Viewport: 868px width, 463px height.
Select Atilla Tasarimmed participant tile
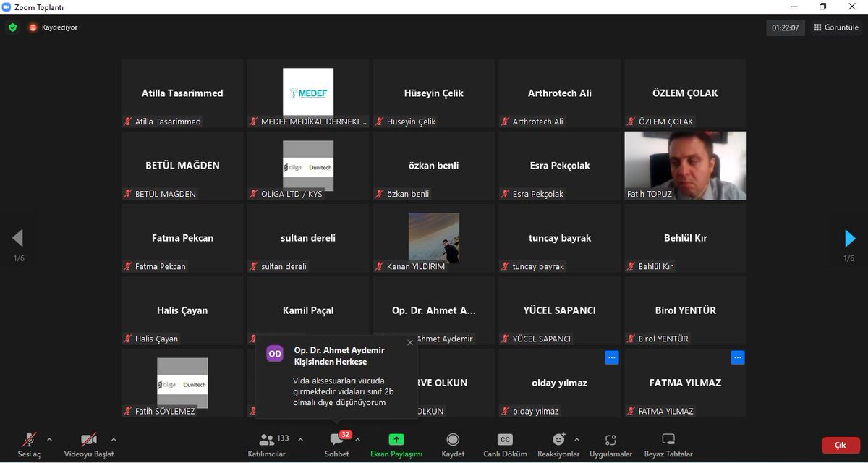pos(182,93)
